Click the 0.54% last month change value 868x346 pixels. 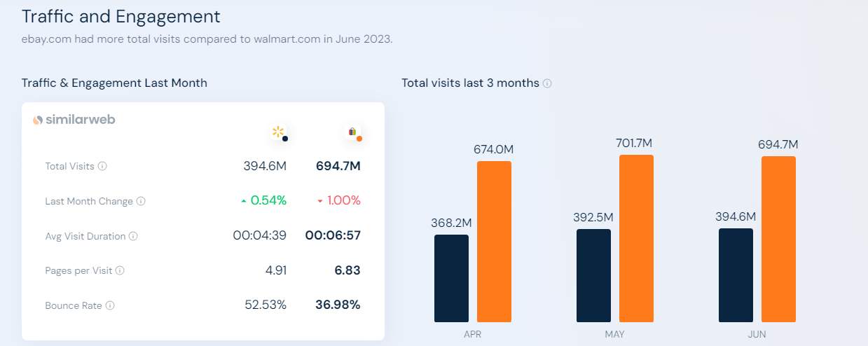pos(268,200)
